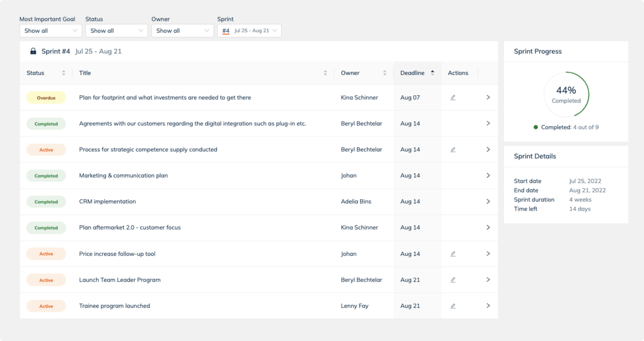
Task: Expand 'Launch Team Leader Program' row chevron
Action: (x=488, y=280)
